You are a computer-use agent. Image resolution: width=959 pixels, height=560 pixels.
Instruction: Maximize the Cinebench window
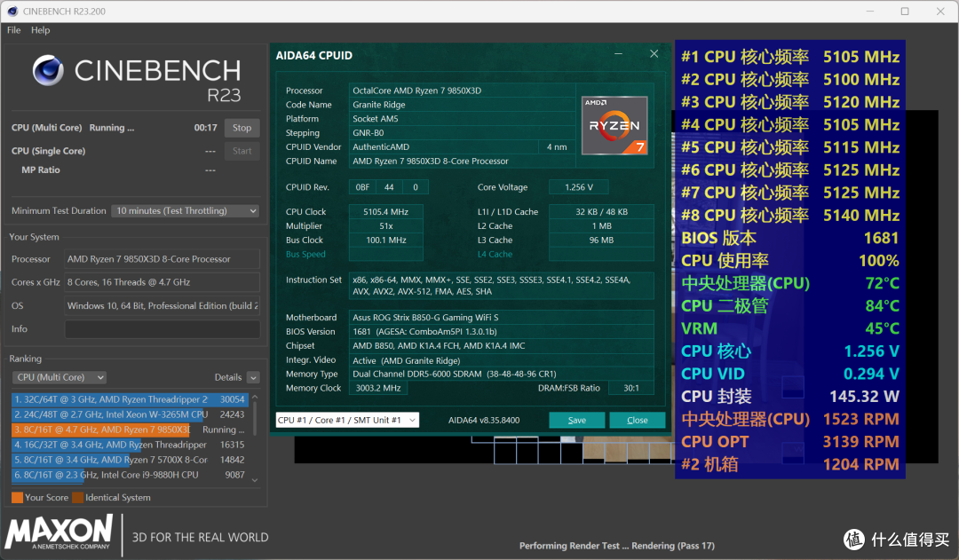pos(905,11)
